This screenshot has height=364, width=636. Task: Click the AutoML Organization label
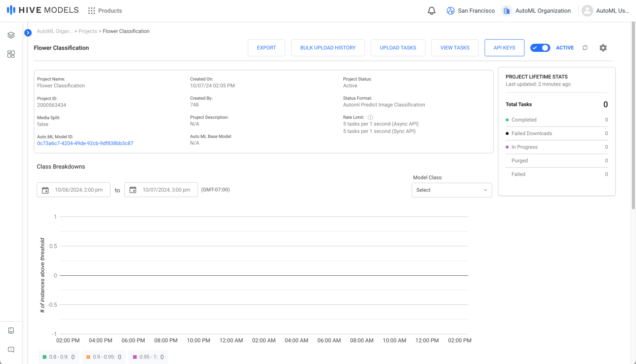pos(543,11)
